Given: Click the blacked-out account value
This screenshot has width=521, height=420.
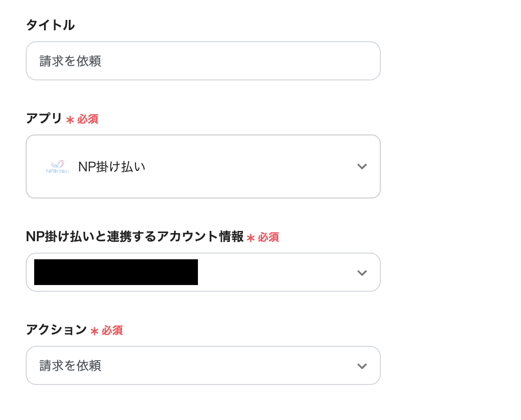Looking at the screenshot, I should click(x=116, y=272).
